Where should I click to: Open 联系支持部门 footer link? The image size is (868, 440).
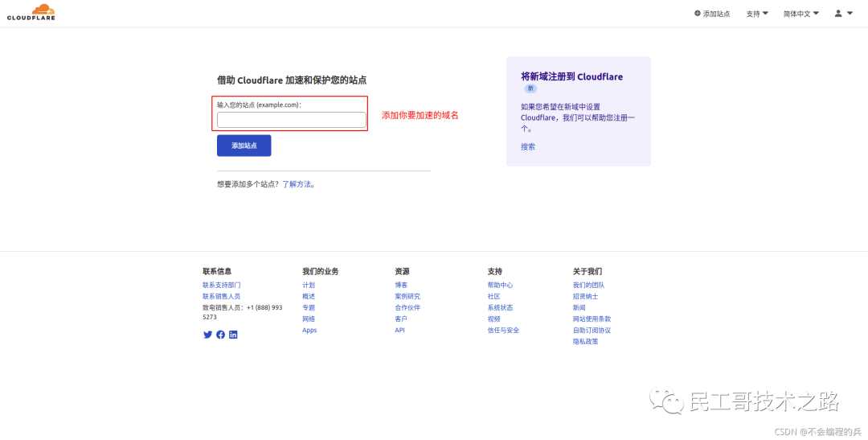click(221, 285)
